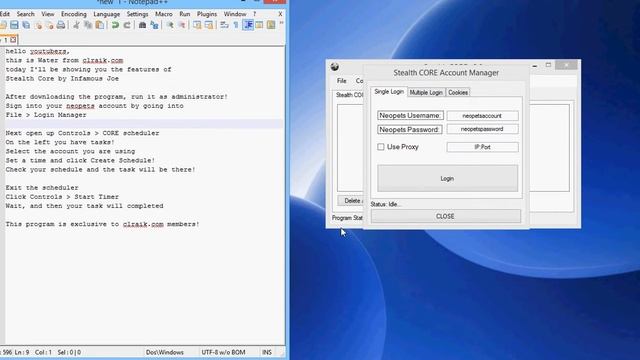Click the large Login button
The height and width of the screenshot is (360, 640).
coord(447,178)
